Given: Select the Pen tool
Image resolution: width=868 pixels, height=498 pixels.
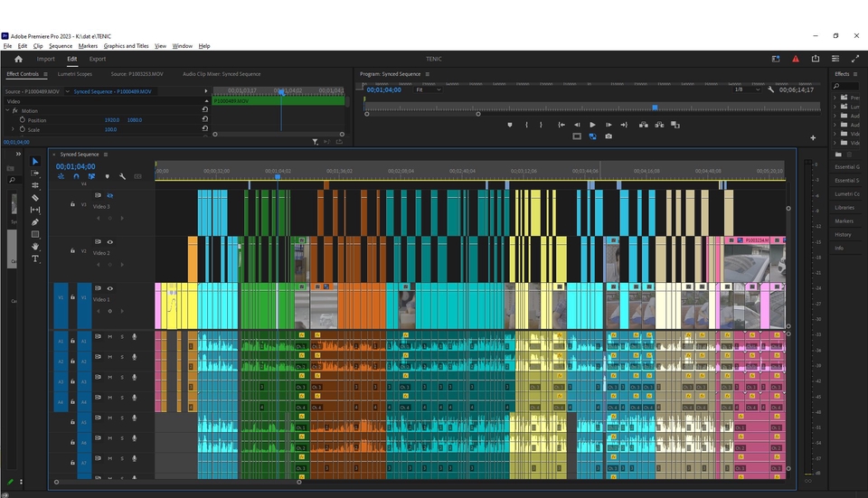Looking at the screenshot, I should coord(35,221).
